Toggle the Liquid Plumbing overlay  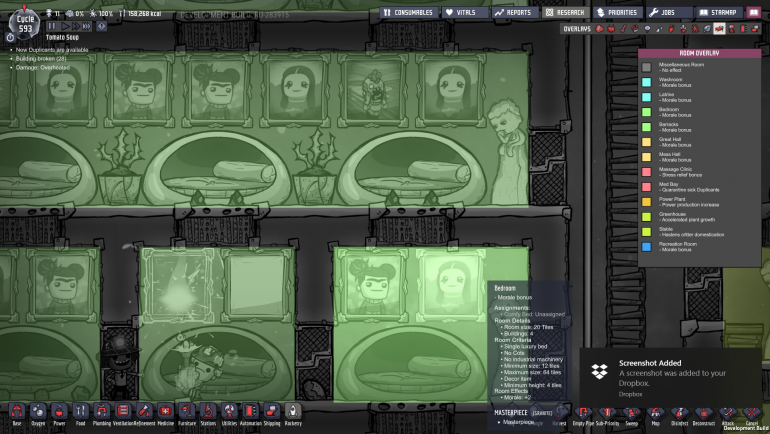(x=660, y=29)
